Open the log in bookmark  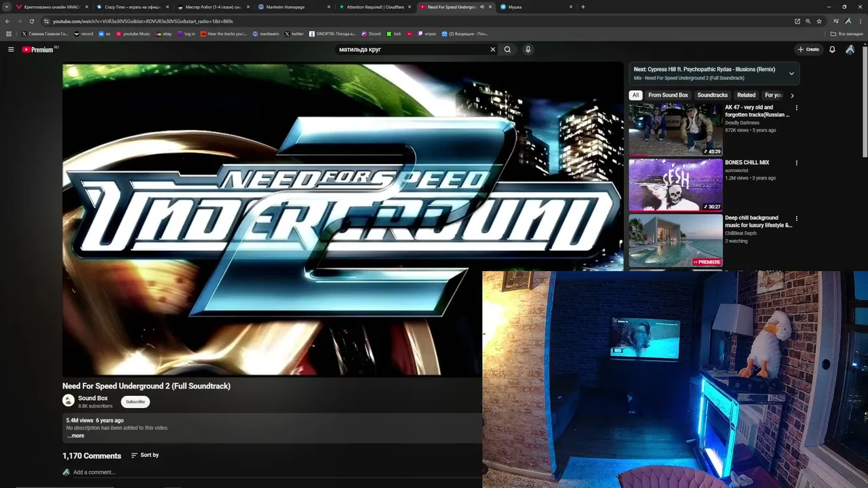coord(186,34)
